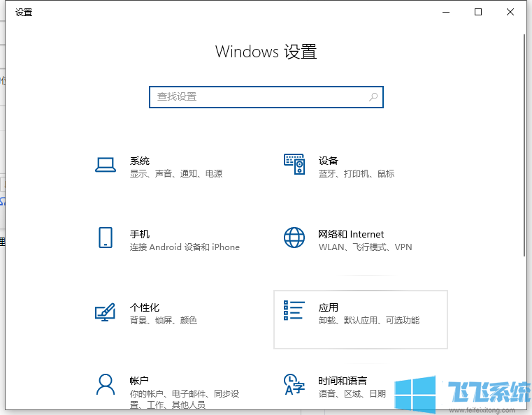The height and width of the screenshot is (415, 532).
Task: Select the 个性化 category title
Action: [145, 307]
